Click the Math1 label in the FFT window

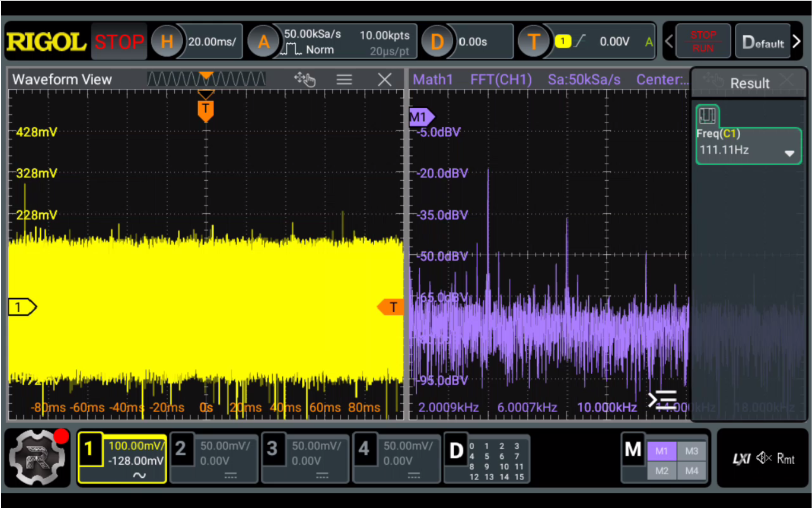(x=433, y=79)
